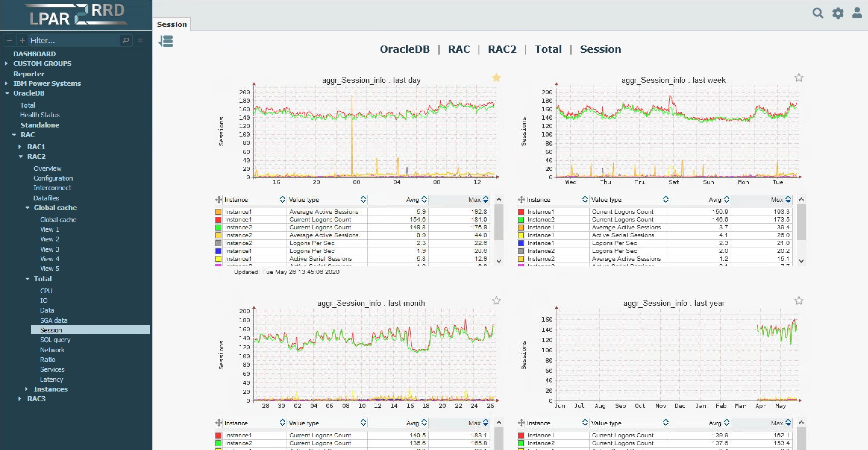This screenshot has height=450, width=868.
Task: Expand CUSTOM GROUPS tree node
Action: tap(6, 63)
